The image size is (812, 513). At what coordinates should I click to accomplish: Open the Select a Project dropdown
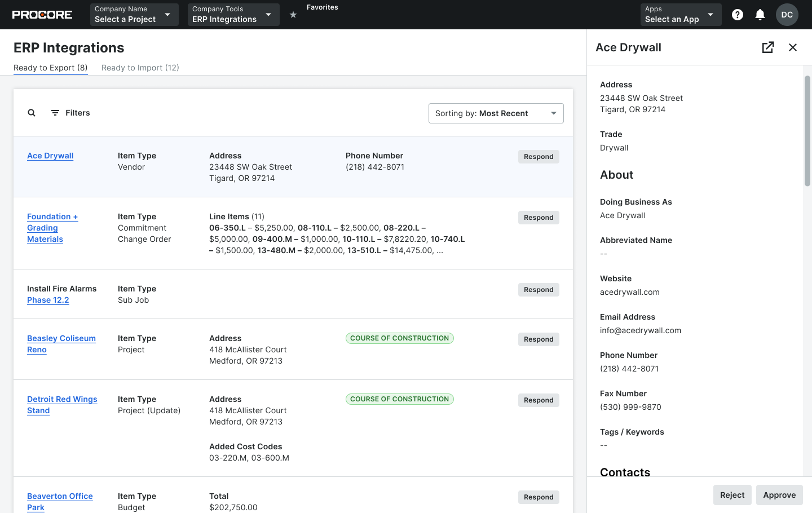pos(134,15)
